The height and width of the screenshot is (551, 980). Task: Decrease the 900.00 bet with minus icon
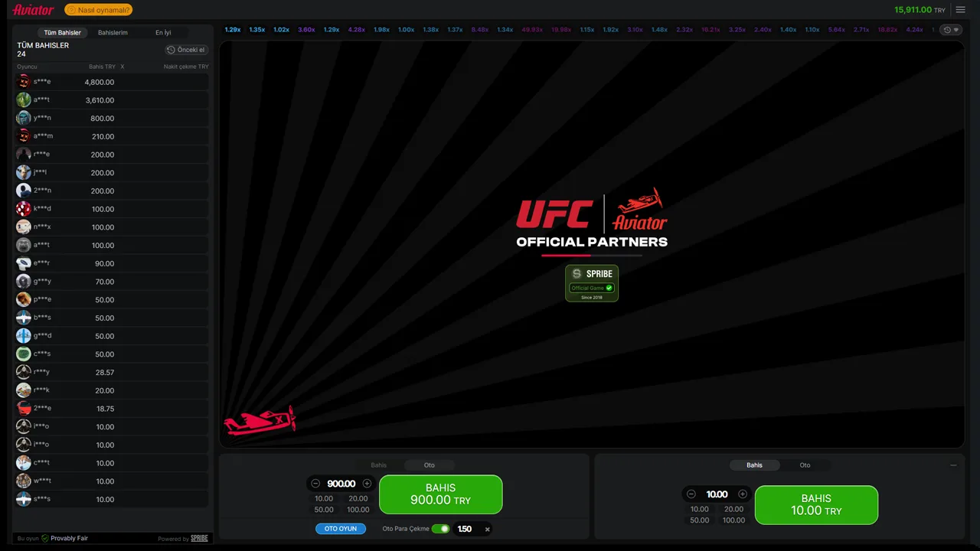pos(315,484)
